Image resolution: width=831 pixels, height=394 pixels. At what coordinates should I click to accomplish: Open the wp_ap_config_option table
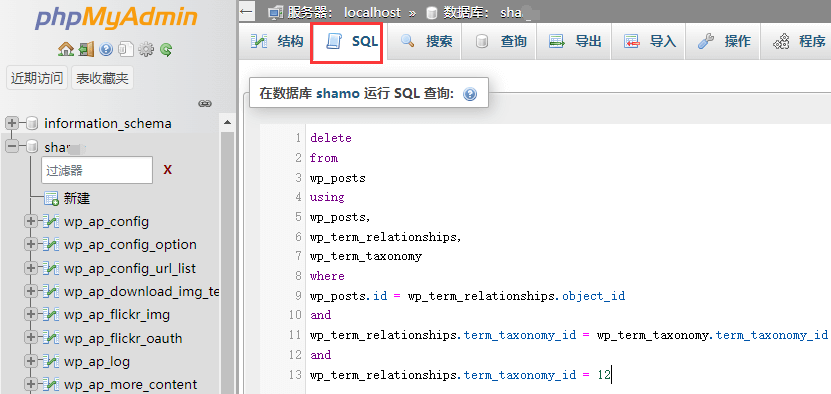point(130,245)
